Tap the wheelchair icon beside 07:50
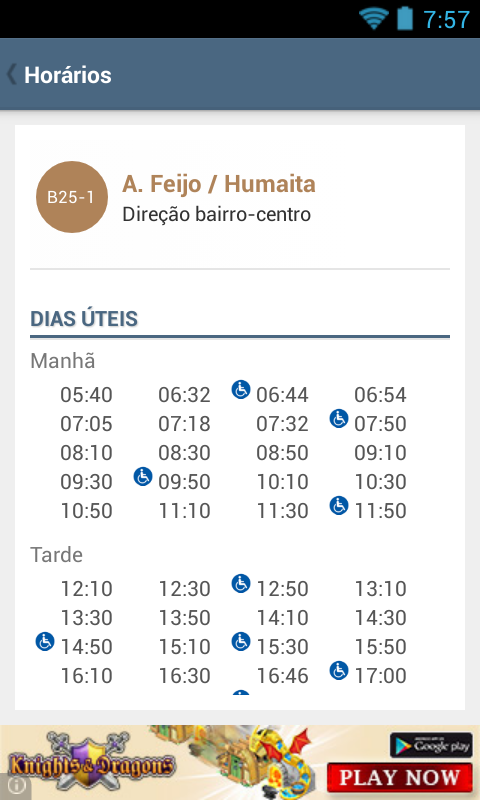Image resolution: width=480 pixels, height=800 pixels. pyautogui.click(x=339, y=418)
